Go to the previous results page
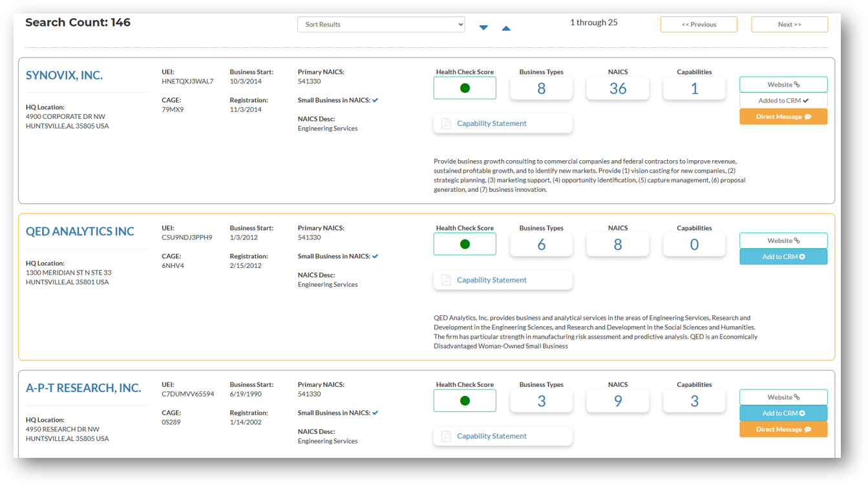 pos(699,25)
